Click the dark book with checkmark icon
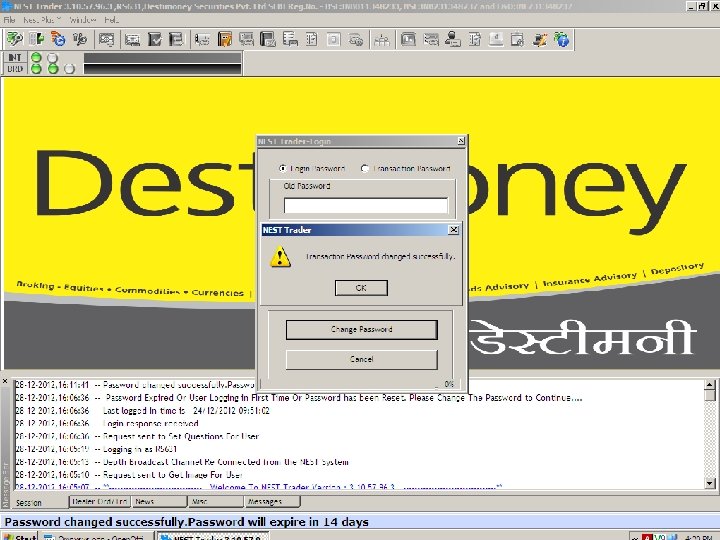The image size is (720, 540). coord(155,39)
